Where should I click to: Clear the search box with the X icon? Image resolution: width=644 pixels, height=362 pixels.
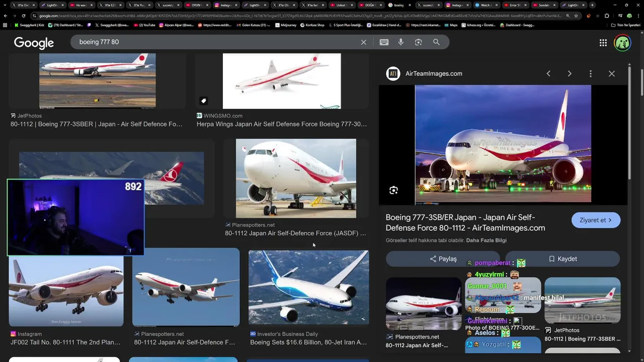click(364, 42)
